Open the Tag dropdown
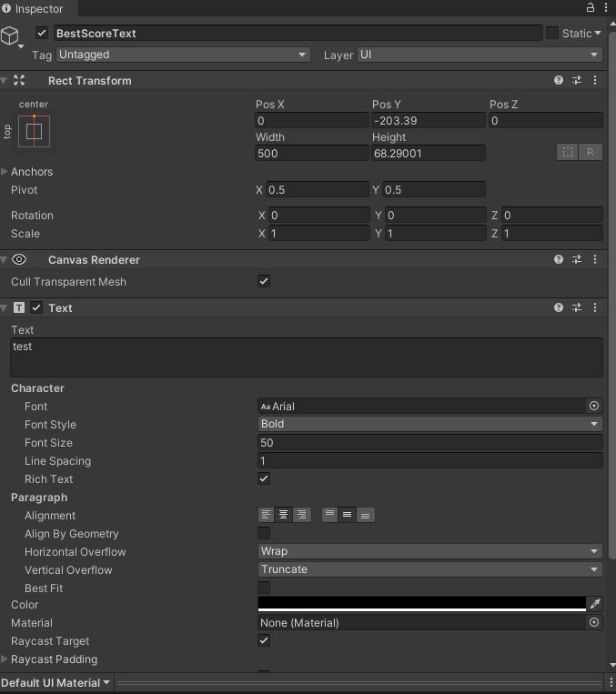 tap(183, 55)
